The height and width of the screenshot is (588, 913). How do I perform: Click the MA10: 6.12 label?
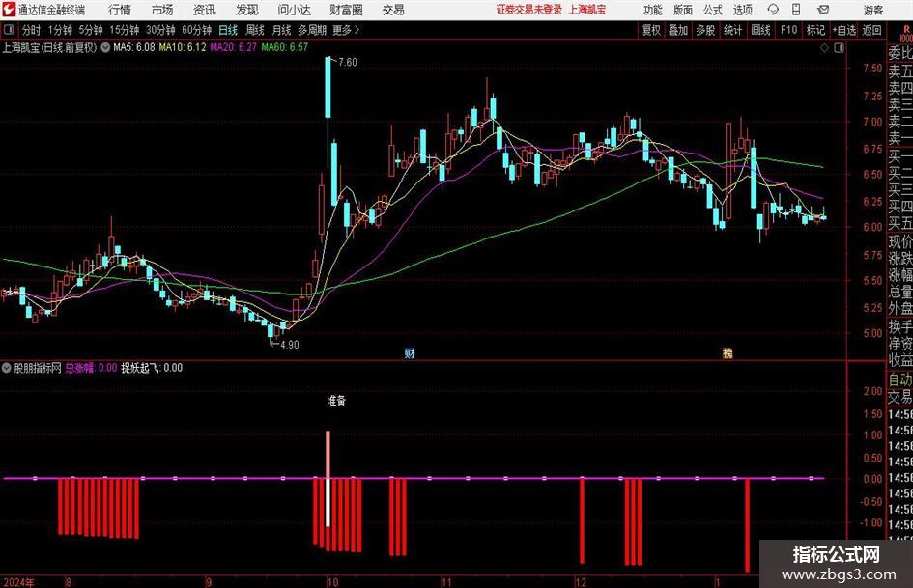[183, 47]
